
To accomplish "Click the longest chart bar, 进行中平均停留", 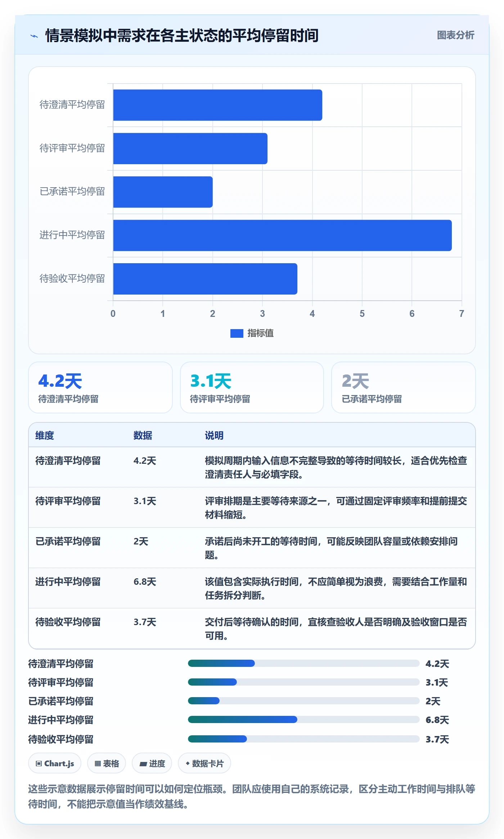I will [x=283, y=235].
